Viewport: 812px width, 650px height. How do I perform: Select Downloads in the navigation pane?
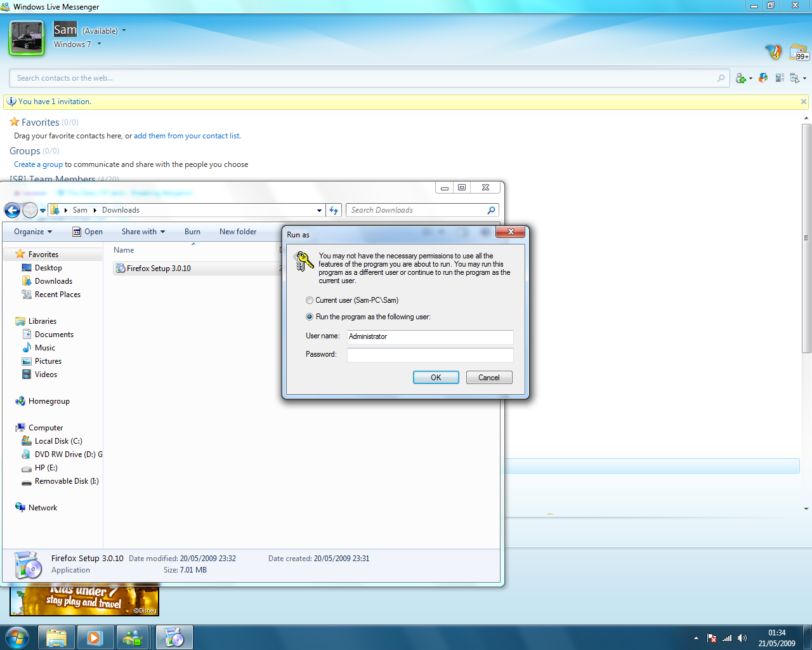coord(53,281)
